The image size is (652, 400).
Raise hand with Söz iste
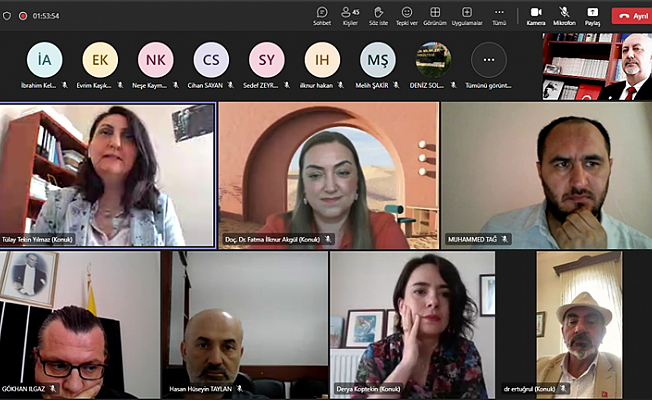tap(378, 16)
